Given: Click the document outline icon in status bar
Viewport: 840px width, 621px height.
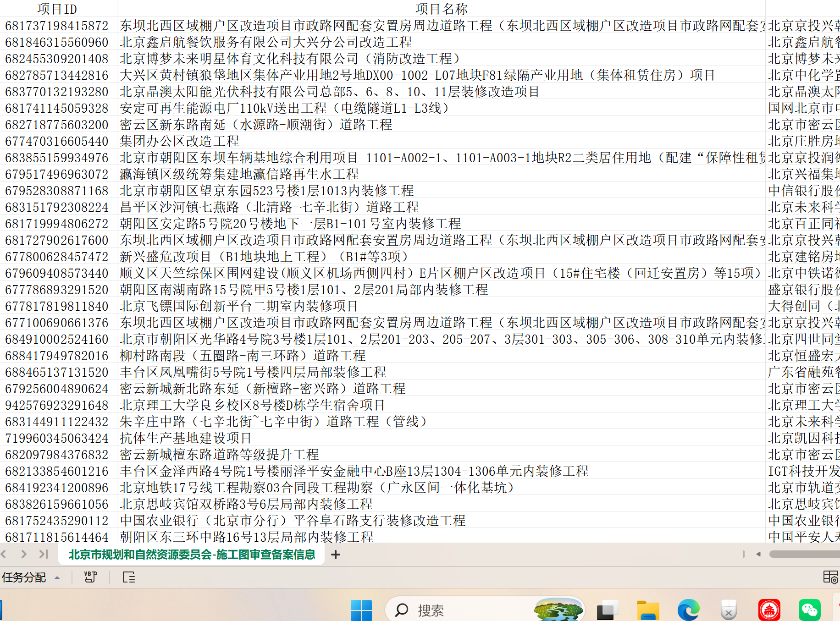Looking at the screenshot, I should [x=129, y=577].
